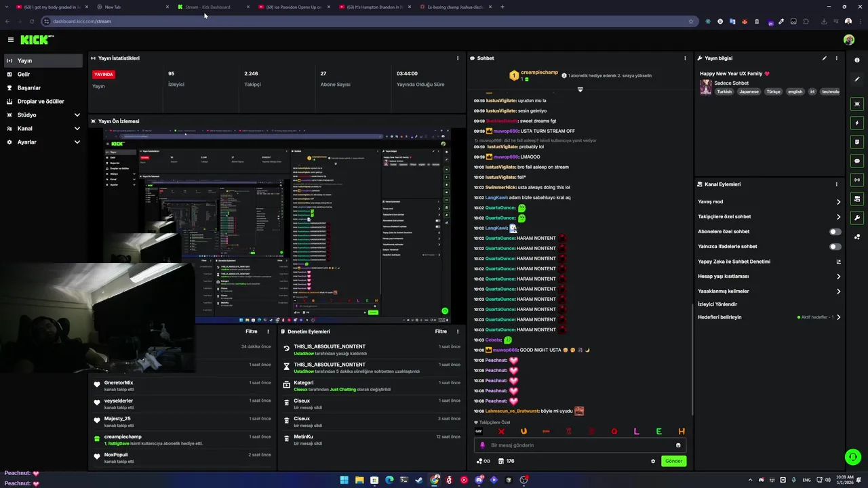Click the info icon in the right sidebar

(857, 60)
